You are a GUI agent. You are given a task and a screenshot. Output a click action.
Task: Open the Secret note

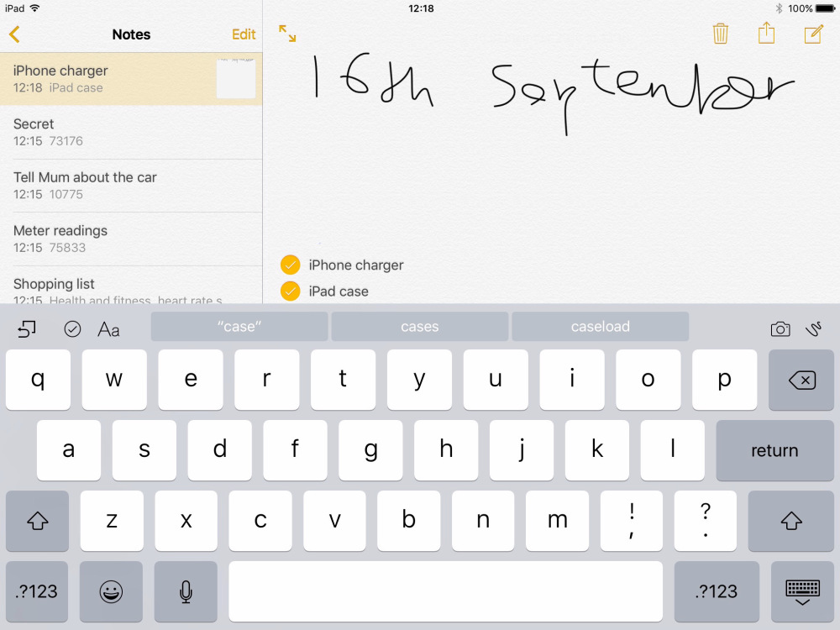tap(131, 132)
